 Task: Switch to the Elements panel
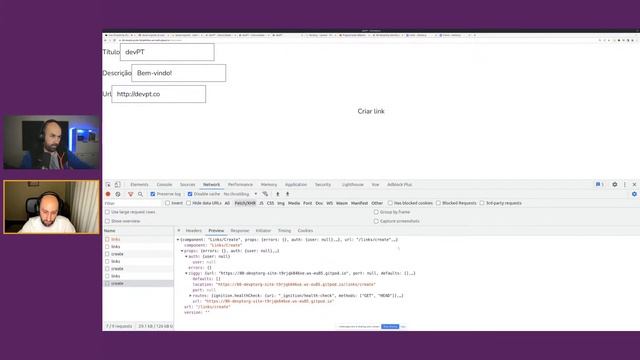139,184
